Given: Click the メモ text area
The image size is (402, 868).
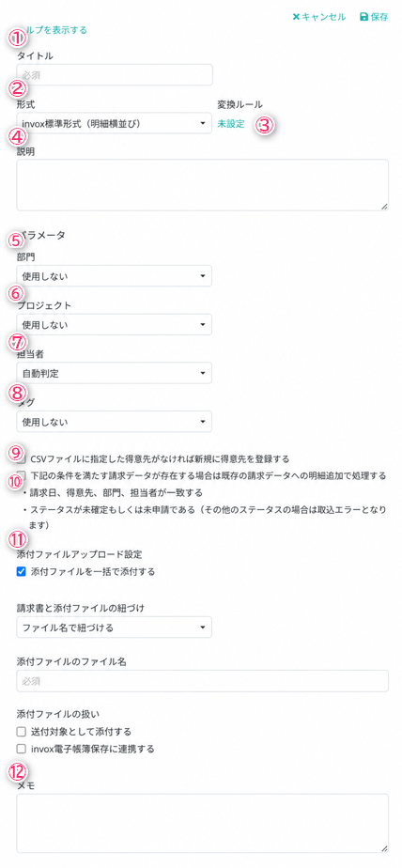Looking at the screenshot, I should pos(202,823).
